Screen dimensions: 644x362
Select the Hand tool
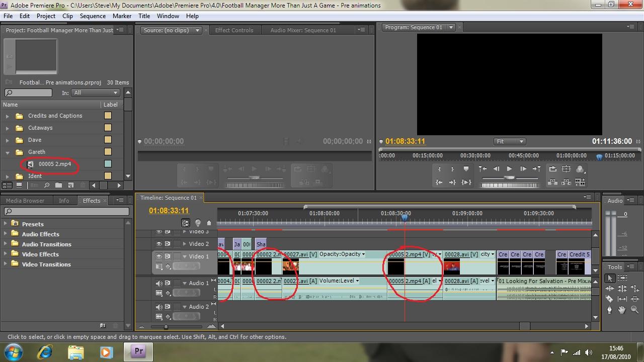coord(622,310)
